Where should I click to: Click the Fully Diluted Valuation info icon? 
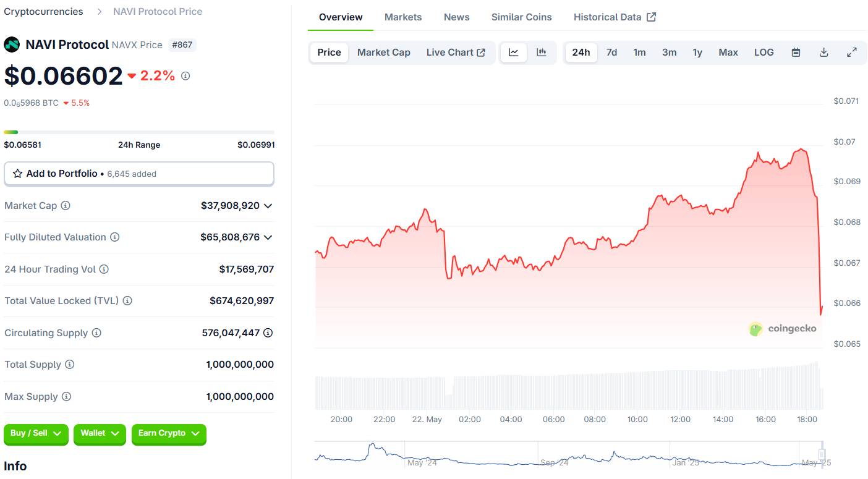tap(114, 237)
